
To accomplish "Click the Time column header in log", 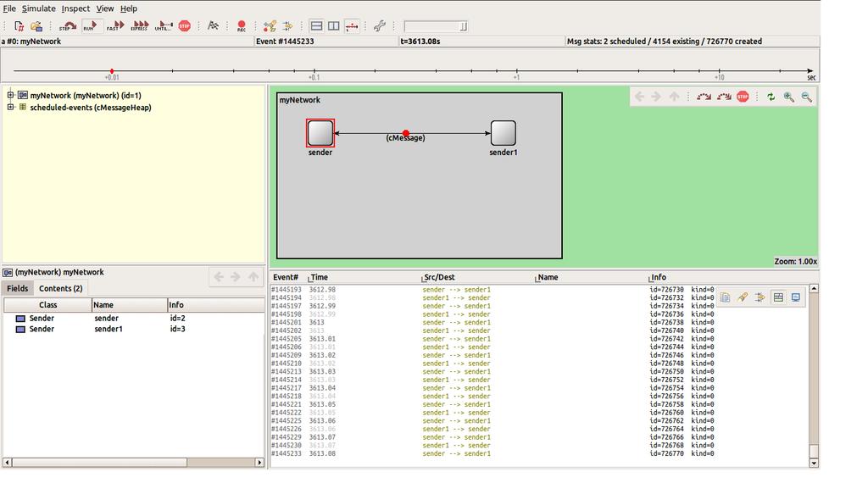I will pyautogui.click(x=319, y=277).
